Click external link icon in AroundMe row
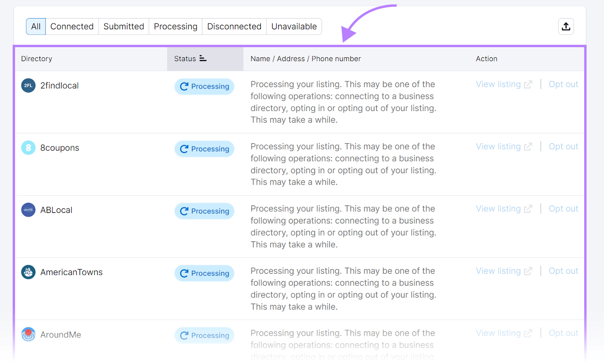Screen dimensions: 604x364 tap(528, 333)
